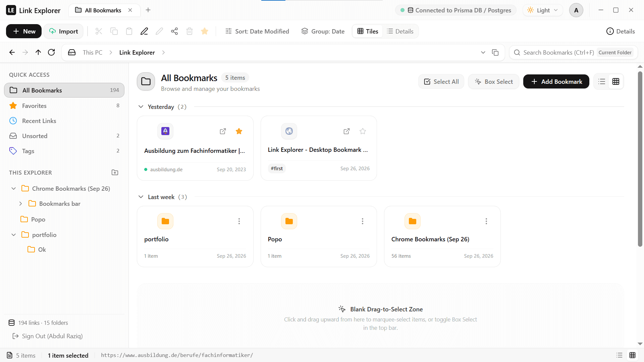The width and height of the screenshot is (644, 362).
Task: Open the Light theme dropdown
Action: coord(542,10)
